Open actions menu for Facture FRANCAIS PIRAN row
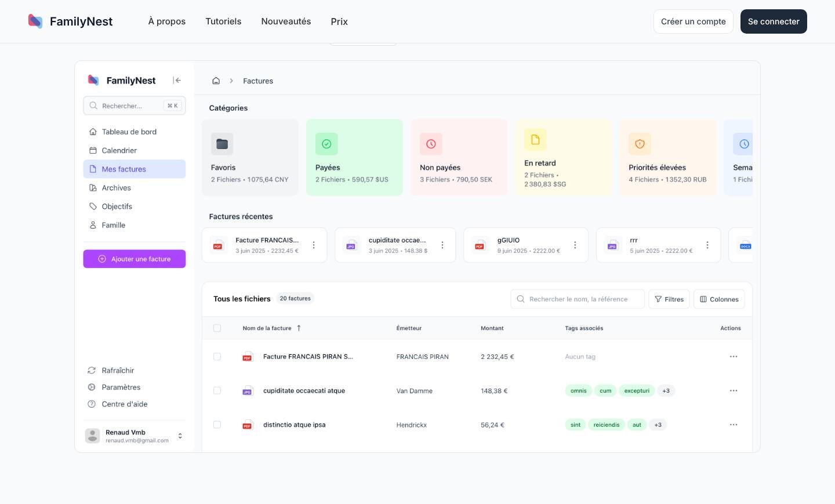The height and width of the screenshot is (504, 835). [x=734, y=357]
